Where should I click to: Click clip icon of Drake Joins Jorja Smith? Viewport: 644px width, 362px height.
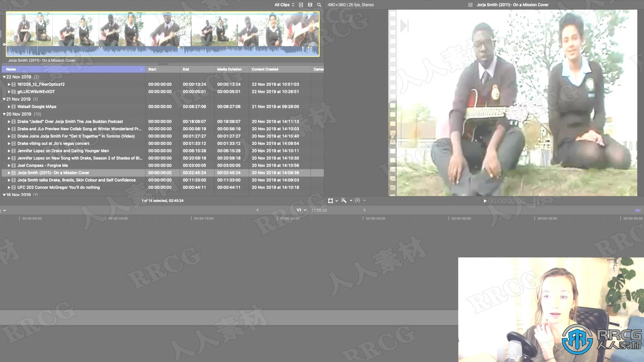14,136
